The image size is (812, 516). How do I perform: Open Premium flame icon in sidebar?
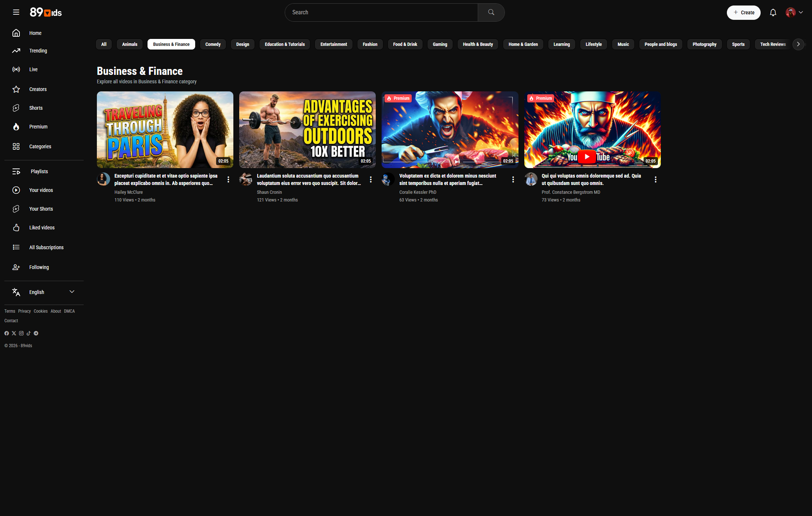(x=16, y=127)
